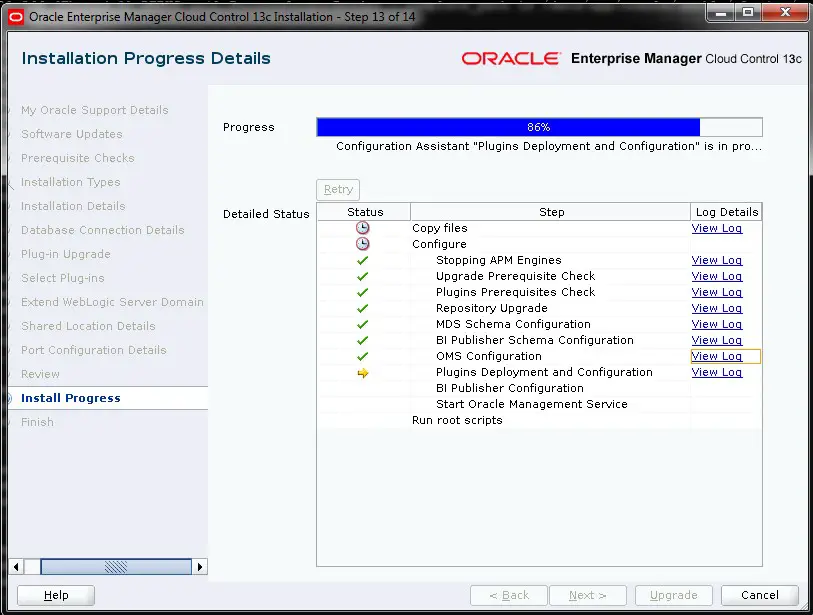Select the Configure row text

(x=439, y=244)
